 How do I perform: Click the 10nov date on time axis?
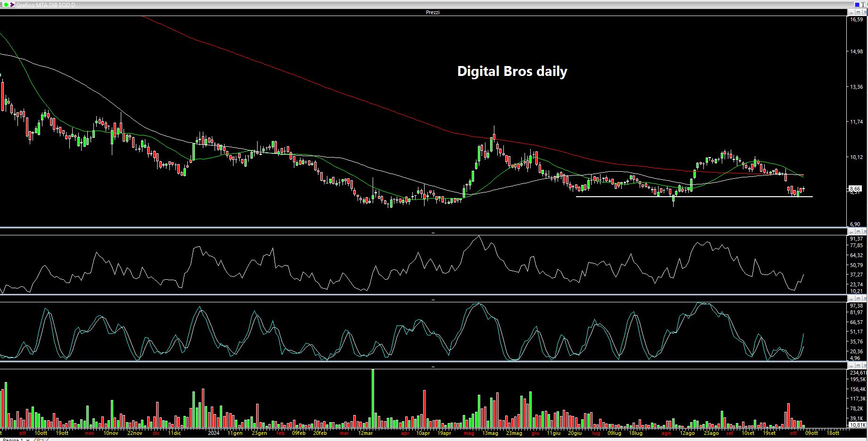(111, 433)
